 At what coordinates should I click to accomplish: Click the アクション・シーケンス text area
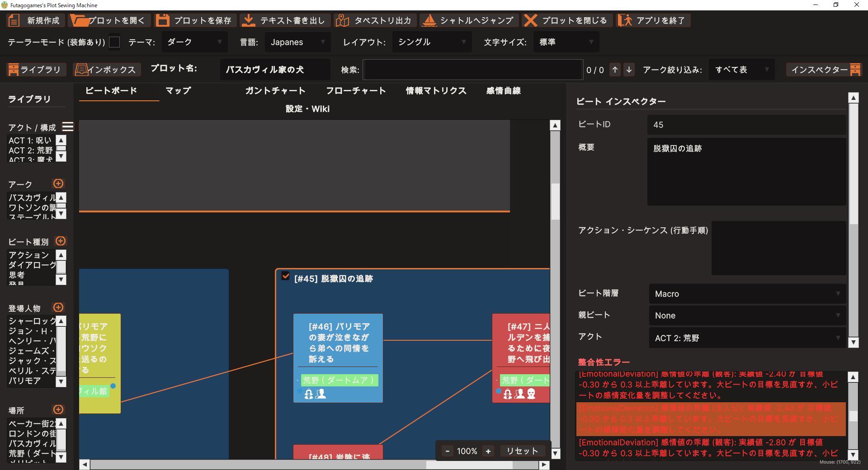[x=778, y=248]
